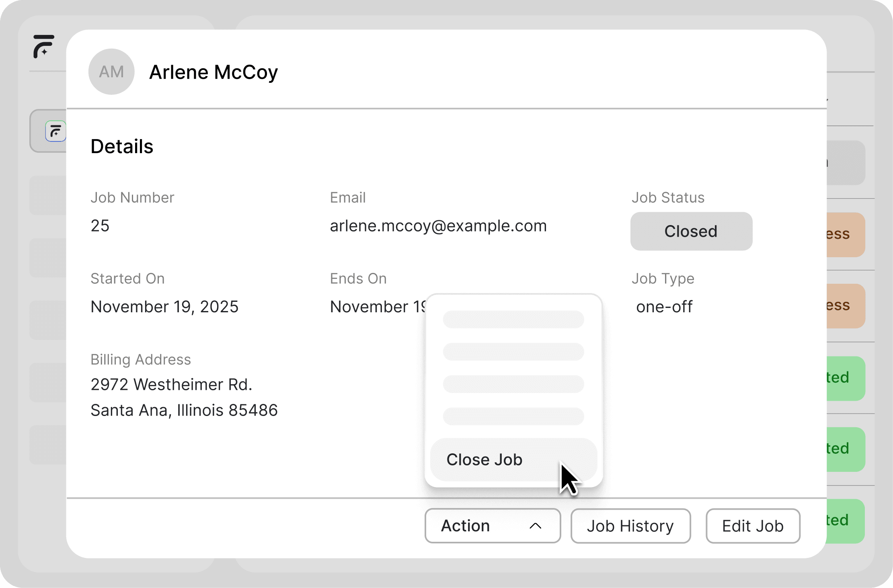Screen dimensions: 893x588
Task: Click fourth placeholder menu item
Action: tap(513, 416)
